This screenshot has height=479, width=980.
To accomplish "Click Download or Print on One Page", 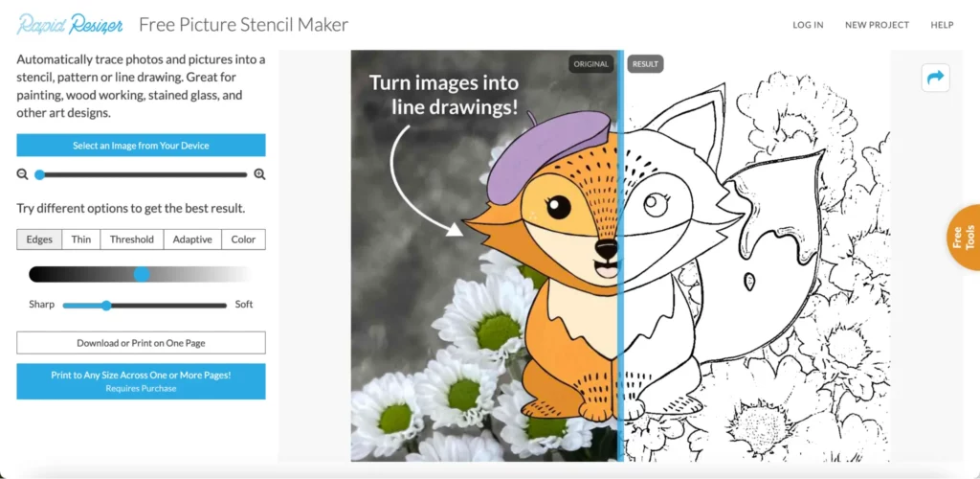I will pos(141,343).
